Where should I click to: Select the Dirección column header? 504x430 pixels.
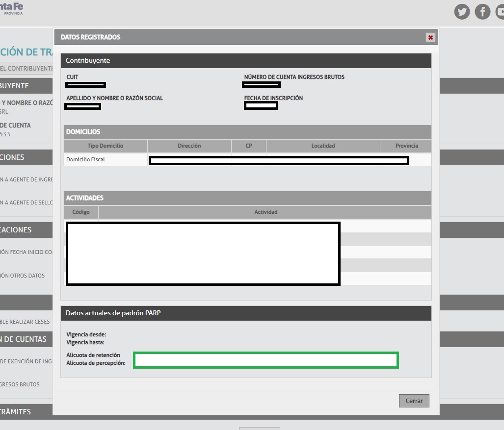189,146
